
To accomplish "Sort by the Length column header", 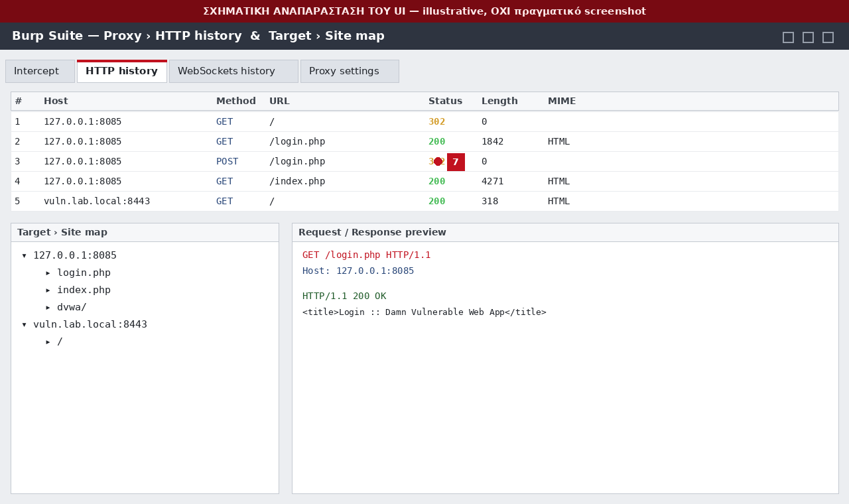I will tap(499, 101).
